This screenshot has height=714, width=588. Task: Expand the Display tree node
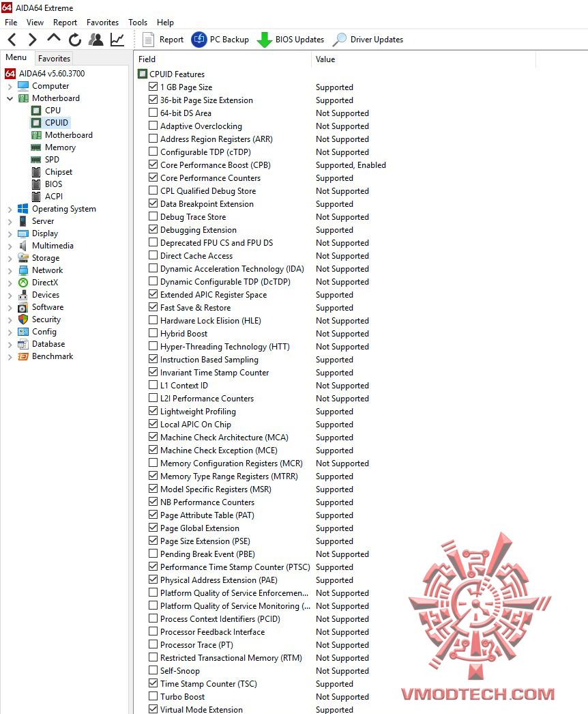pyautogui.click(x=10, y=233)
